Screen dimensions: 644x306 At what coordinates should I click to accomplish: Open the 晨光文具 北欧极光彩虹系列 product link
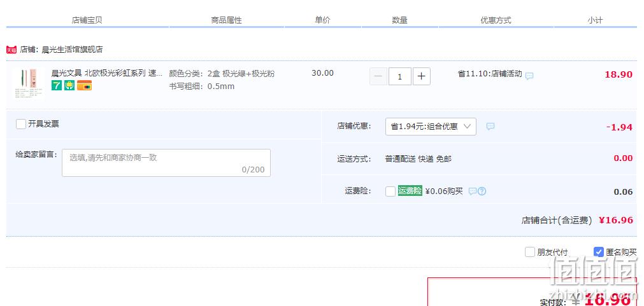point(107,73)
